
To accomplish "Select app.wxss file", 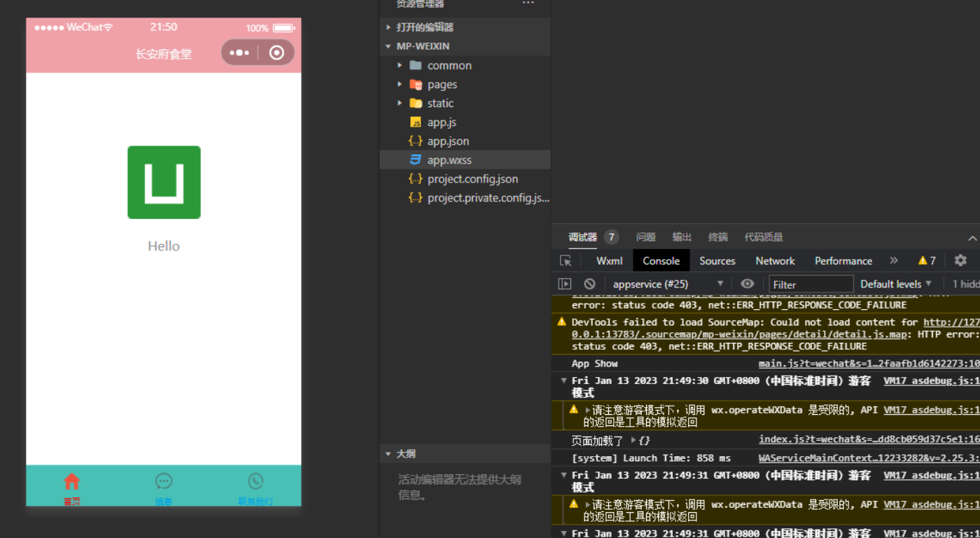I will pyautogui.click(x=465, y=160).
